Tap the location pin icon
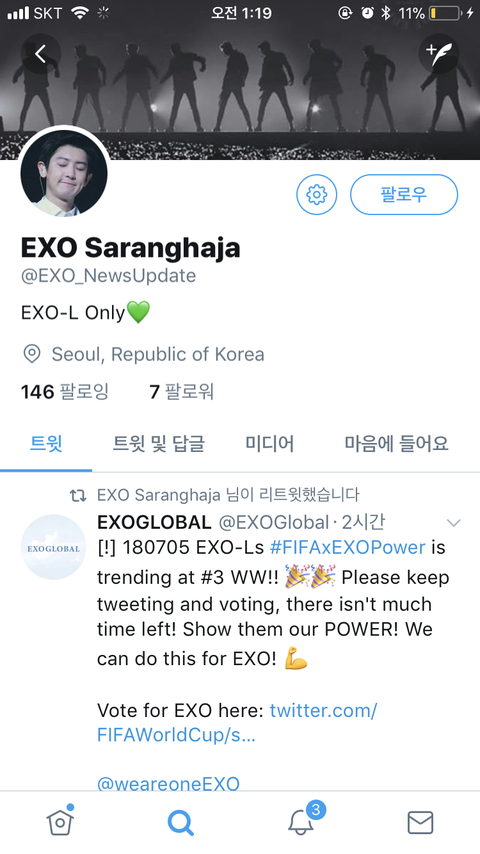Image resolution: width=480 pixels, height=854 pixels. [32, 354]
